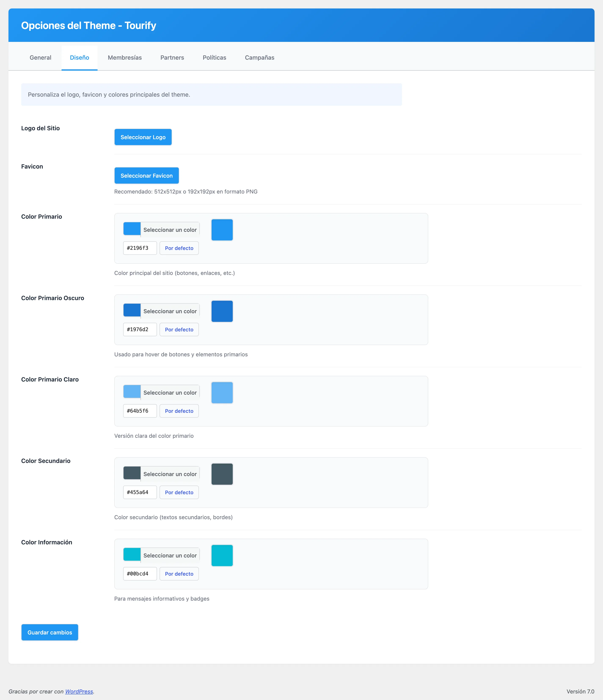Click the #1976d2 hex input field
Image resolution: width=603 pixels, height=700 pixels.
point(140,329)
